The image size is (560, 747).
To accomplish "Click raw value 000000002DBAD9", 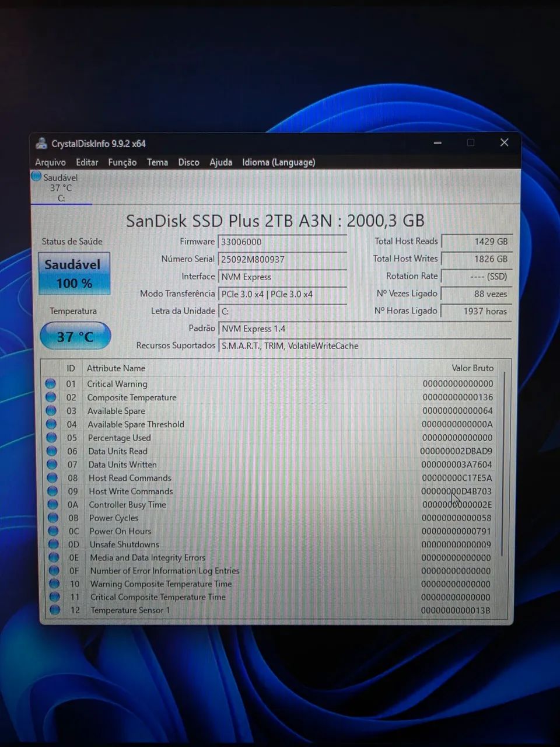I will [x=456, y=451].
